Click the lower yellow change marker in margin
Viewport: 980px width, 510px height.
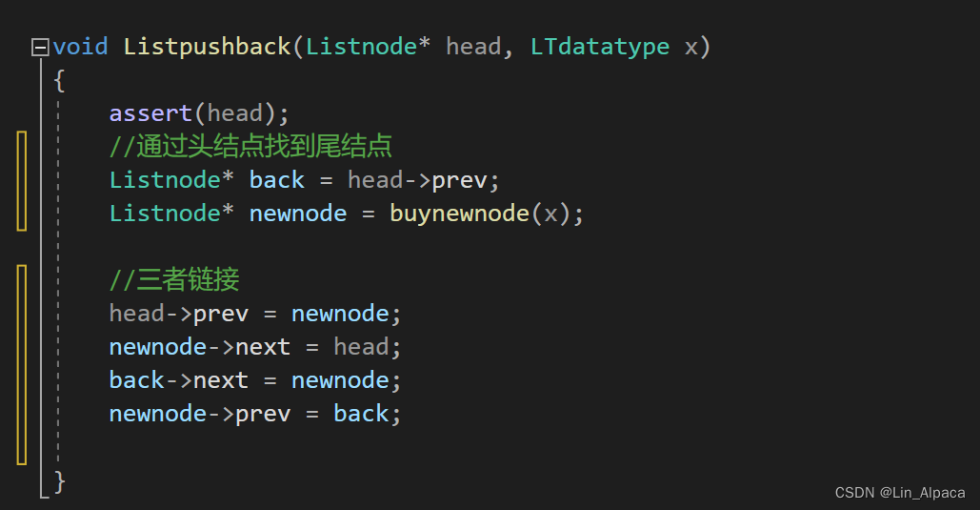22,365
